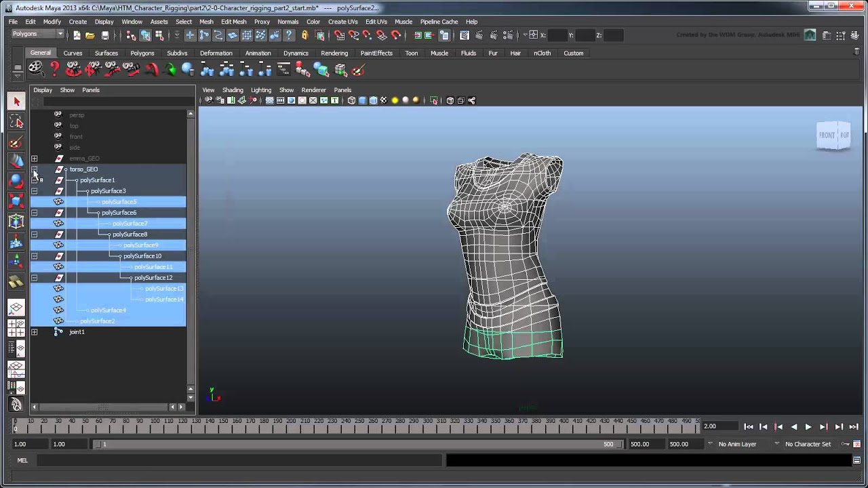Viewport: 868px width, 488px height.
Task: Open the Polygons menu set dropdown
Action: (x=37, y=34)
